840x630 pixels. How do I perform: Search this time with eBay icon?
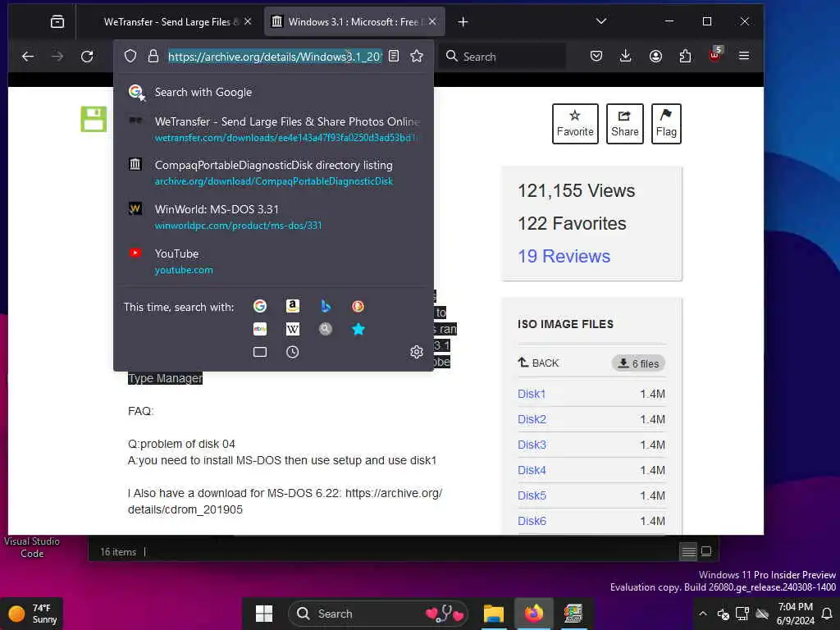260,329
